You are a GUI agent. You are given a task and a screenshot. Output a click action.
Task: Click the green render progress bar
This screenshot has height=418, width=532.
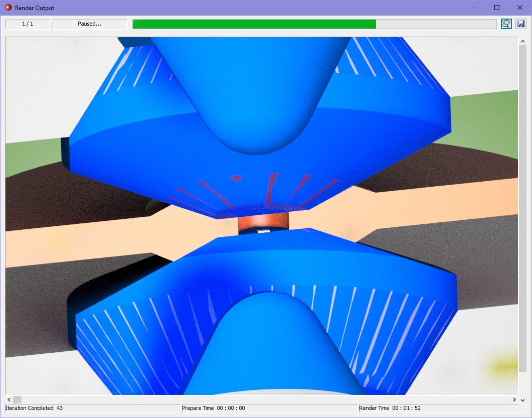pyautogui.click(x=251, y=24)
